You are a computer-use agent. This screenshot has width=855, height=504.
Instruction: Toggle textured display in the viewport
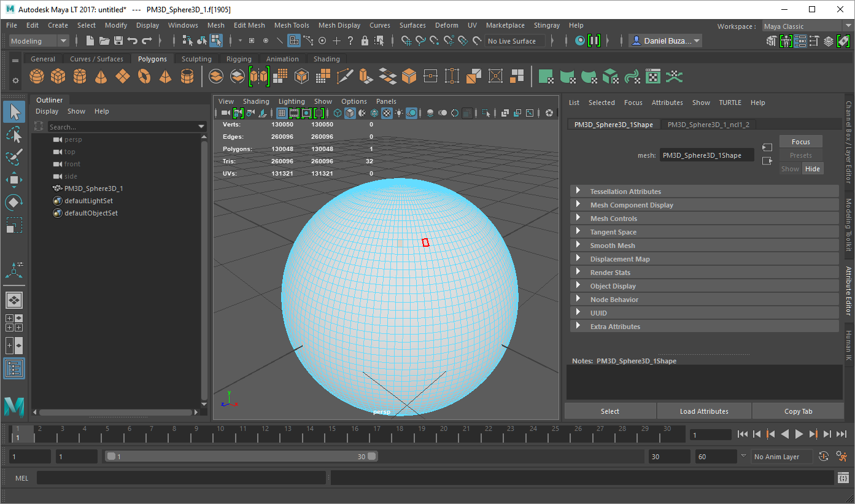point(387,113)
